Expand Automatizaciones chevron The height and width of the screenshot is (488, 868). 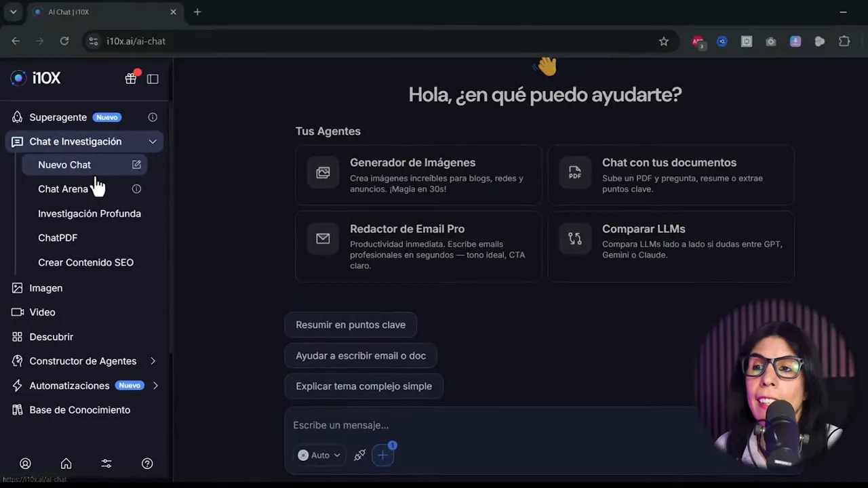pos(155,386)
